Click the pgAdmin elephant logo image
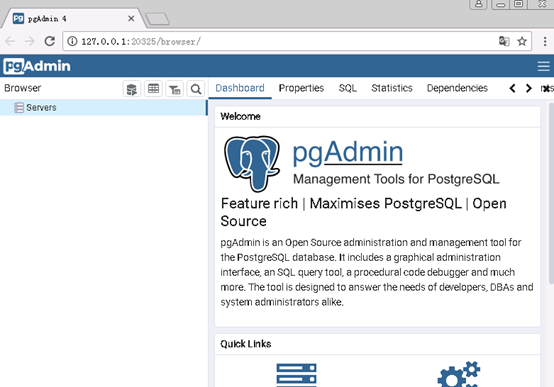 click(x=252, y=163)
